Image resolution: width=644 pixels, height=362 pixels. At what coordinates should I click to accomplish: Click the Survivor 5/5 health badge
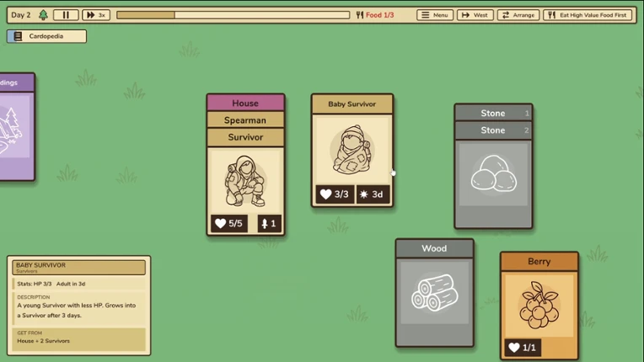[x=228, y=223]
